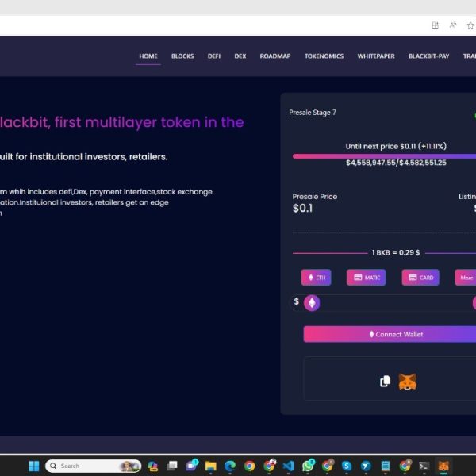Screen dimensions: 476x476
Task: Click the Read aloud icon in browser toolbar
Action: pyautogui.click(x=453, y=25)
